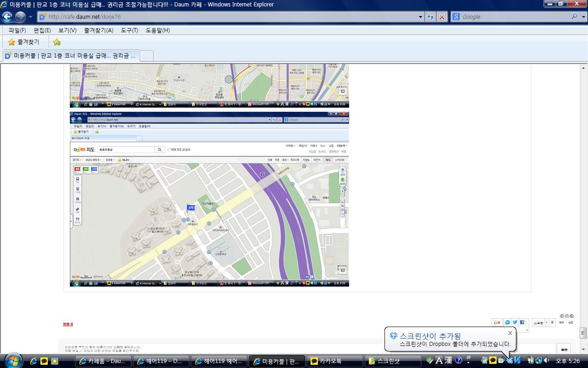Open the 도움말(H) menu

coord(158,30)
